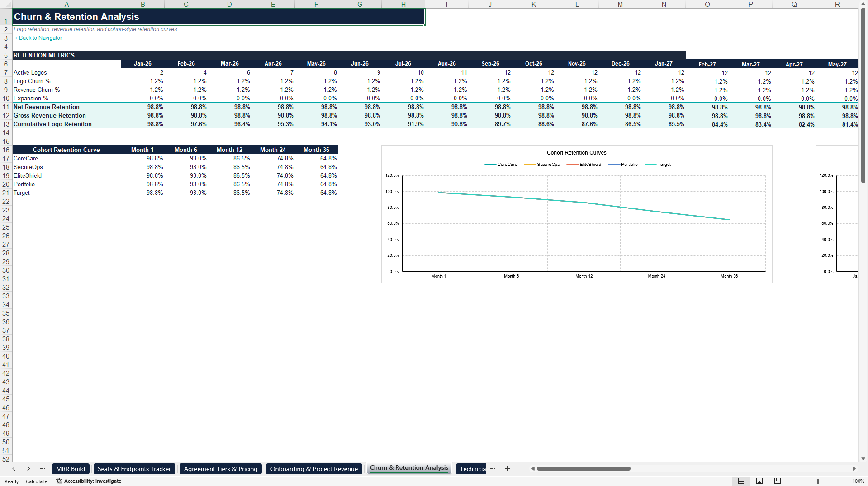Viewport: 868px width, 486px height.
Task: Select the Target row label cell
Action: click(x=66, y=193)
